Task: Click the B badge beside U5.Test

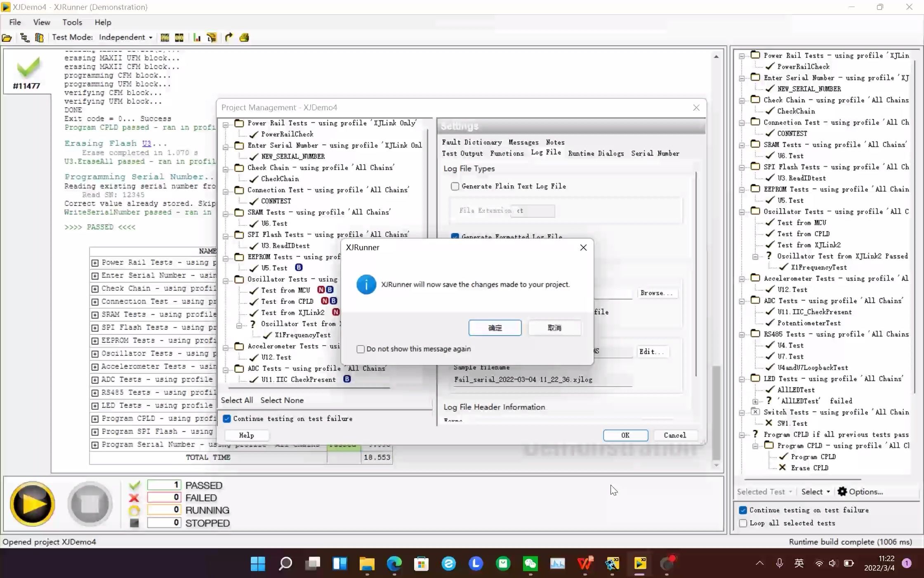Action: tap(299, 268)
